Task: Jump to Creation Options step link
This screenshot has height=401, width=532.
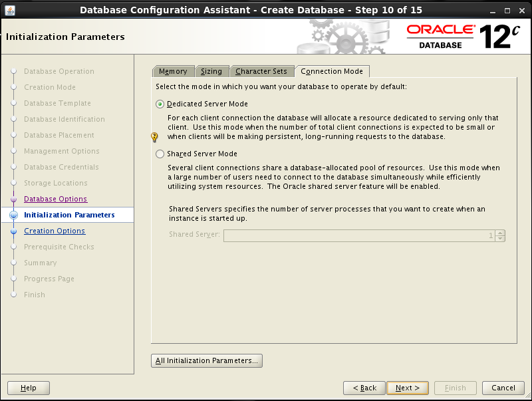Action: [55, 231]
